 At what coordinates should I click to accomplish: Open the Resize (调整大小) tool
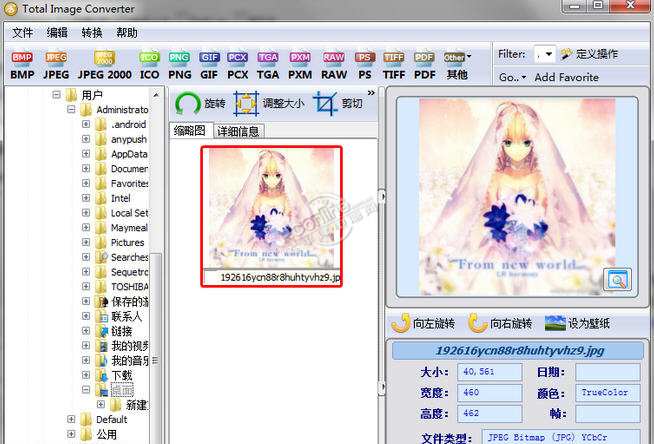pyautogui.click(x=269, y=103)
